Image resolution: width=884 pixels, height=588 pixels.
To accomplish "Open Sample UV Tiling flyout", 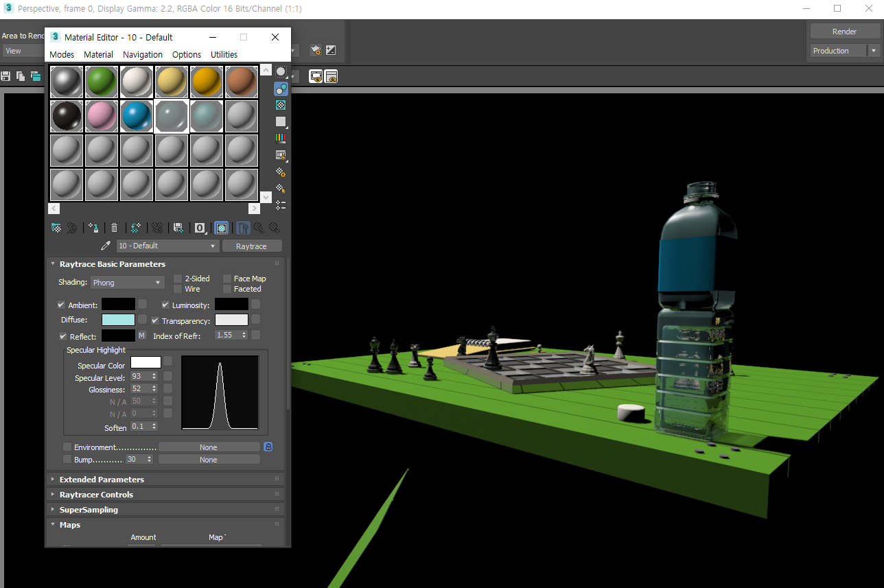I will 281,121.
